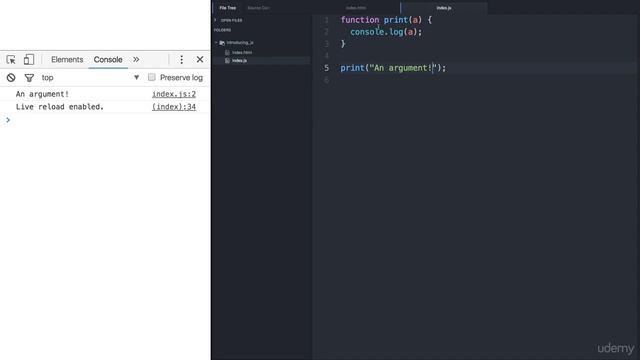Click 'console' on line 2
This screenshot has height=360, width=640.
(367, 32)
